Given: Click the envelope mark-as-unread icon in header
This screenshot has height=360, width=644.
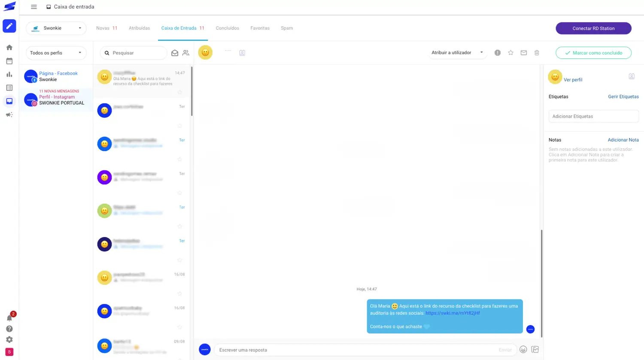Looking at the screenshot, I should (x=523, y=53).
